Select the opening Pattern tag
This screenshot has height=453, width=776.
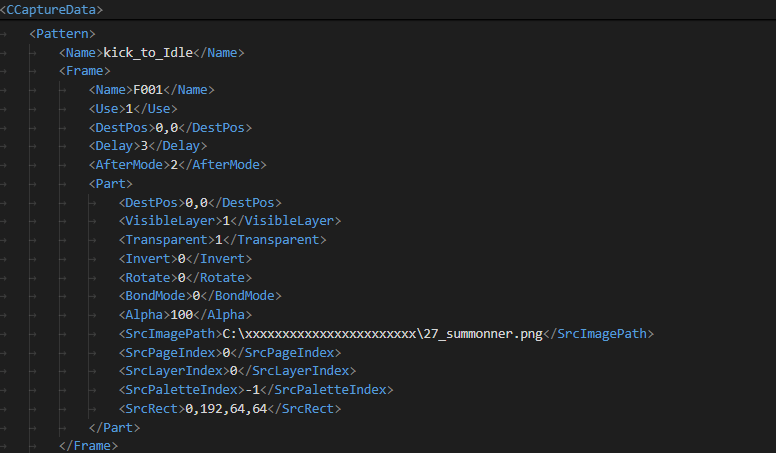62,34
